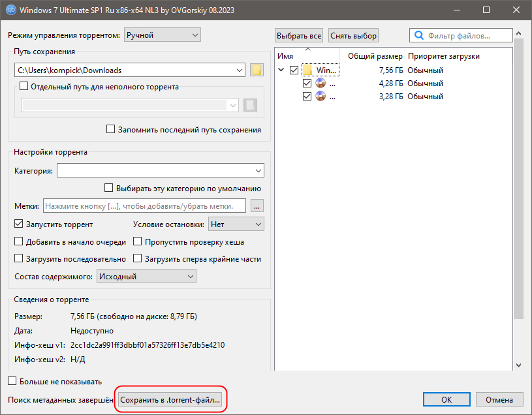Uncheck the 3,28 ГБ file checkbox
This screenshot has width=532, height=415.
click(x=307, y=97)
